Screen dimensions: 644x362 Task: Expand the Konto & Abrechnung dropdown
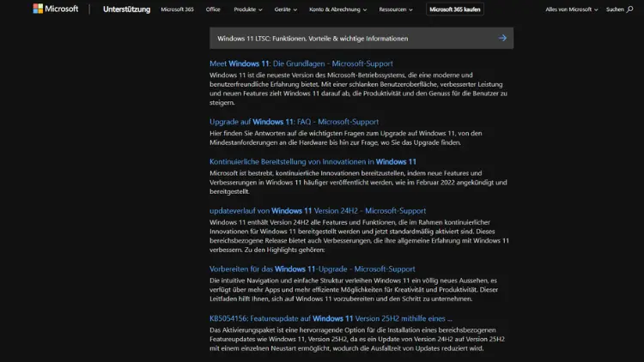pos(337,9)
